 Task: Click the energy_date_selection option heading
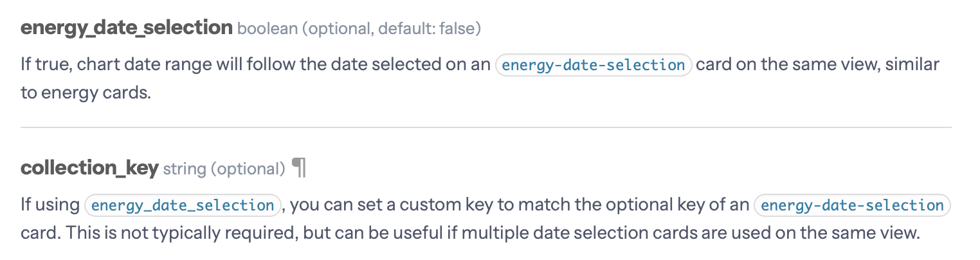(126, 28)
